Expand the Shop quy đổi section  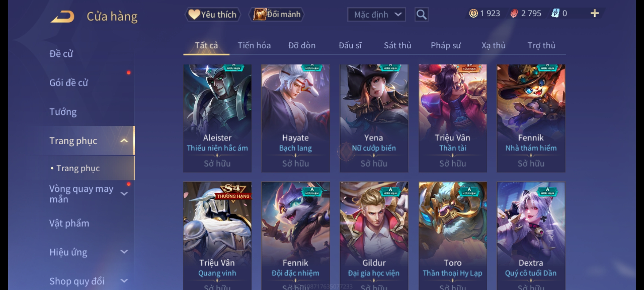pos(124,281)
